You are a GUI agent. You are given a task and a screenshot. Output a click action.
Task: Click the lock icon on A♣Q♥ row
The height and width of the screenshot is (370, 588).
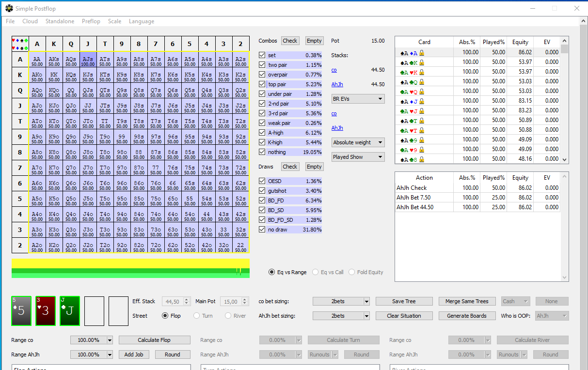pos(422,91)
